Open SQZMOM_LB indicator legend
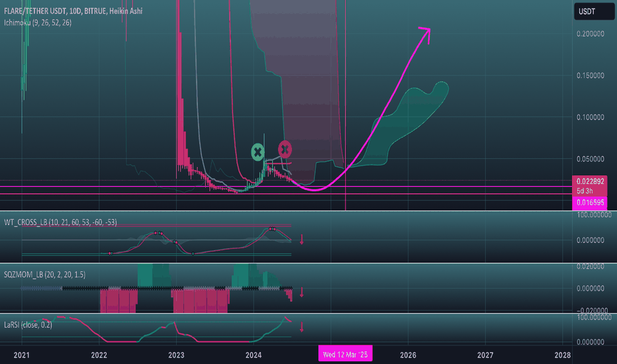The width and height of the screenshot is (617, 364). tap(44, 274)
